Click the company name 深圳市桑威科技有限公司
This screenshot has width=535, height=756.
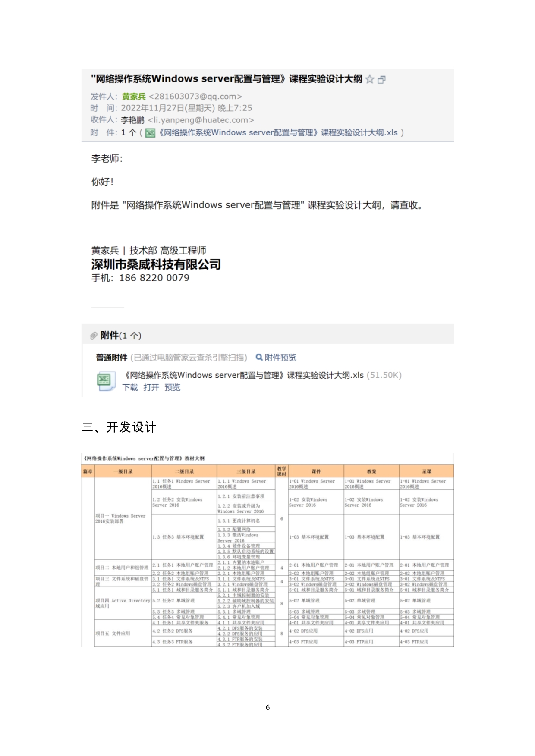[156, 264]
